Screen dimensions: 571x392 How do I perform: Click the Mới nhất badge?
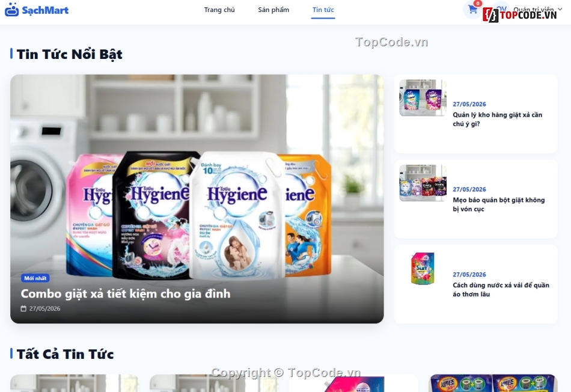[x=35, y=278]
